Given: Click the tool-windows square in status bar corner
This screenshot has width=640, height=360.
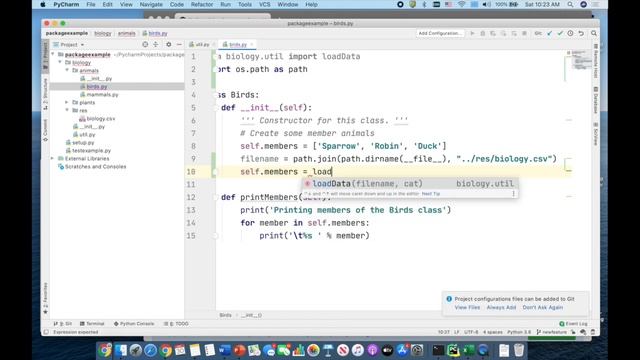Looking at the screenshot, I should tap(46, 332).
